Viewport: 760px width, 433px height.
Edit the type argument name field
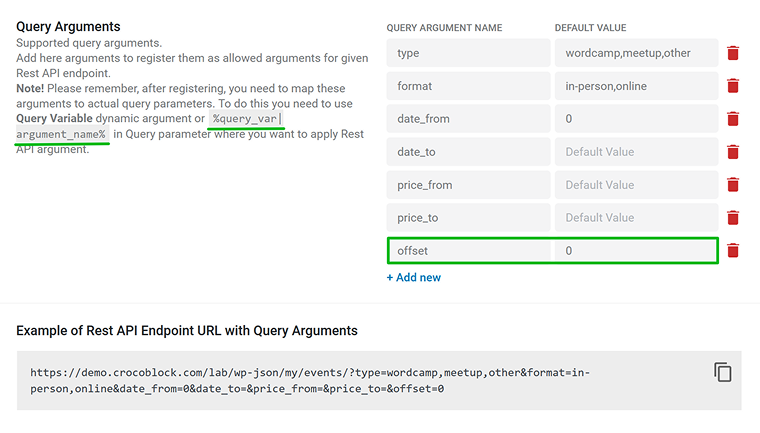pos(468,53)
